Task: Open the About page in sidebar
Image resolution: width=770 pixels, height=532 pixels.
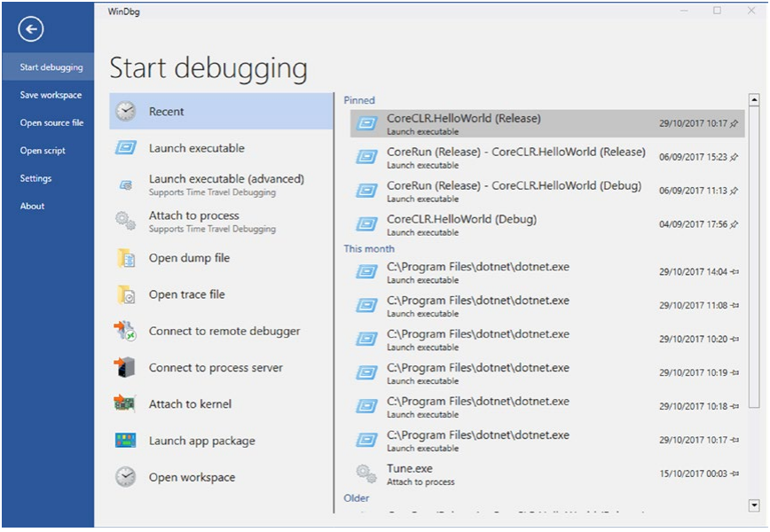Action: 48,206
